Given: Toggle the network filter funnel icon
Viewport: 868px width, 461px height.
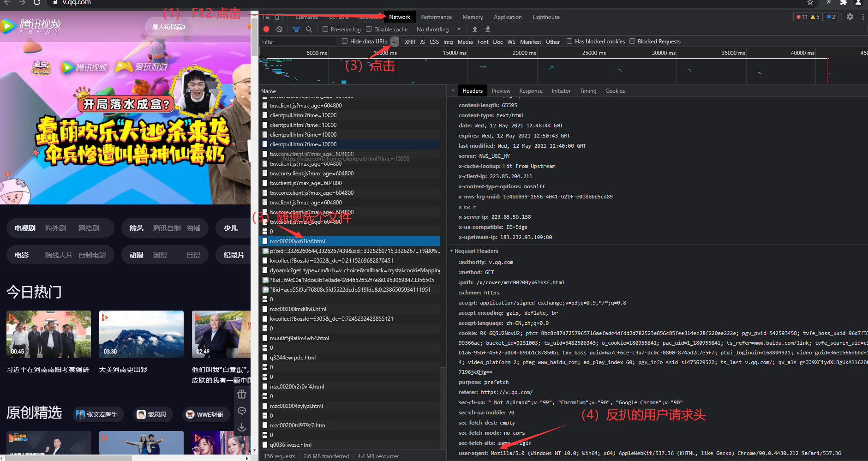Looking at the screenshot, I should pos(296,29).
